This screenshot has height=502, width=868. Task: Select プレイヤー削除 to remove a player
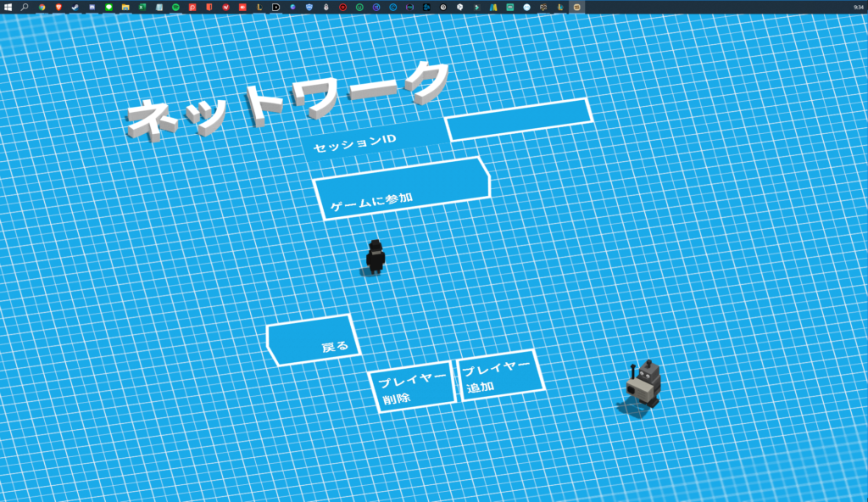(x=411, y=392)
